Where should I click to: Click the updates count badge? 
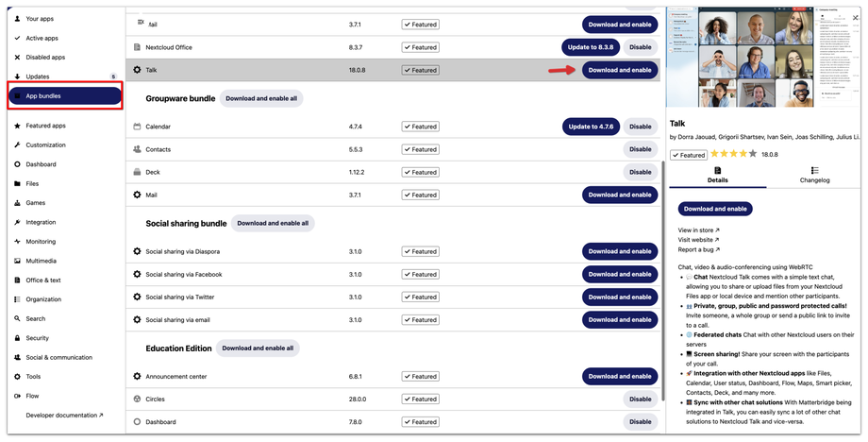[113, 76]
